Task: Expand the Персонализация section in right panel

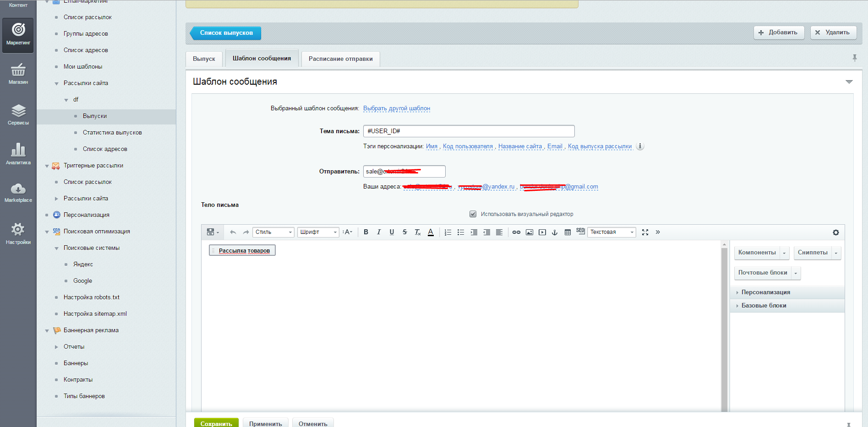Action: (787, 292)
